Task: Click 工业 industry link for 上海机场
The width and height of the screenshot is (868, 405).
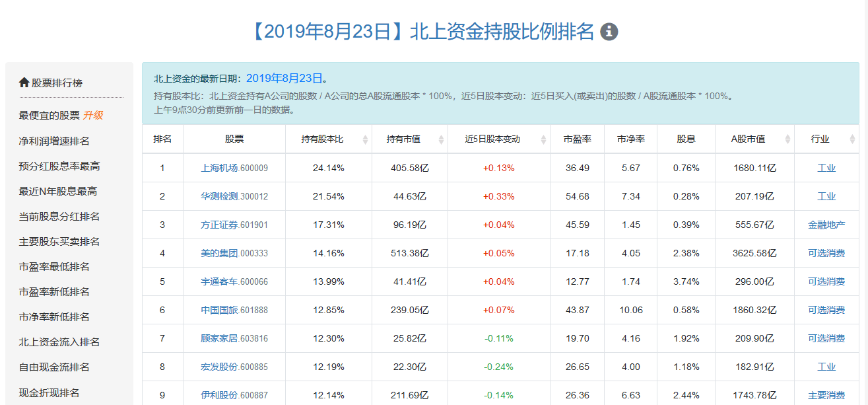Action: (826, 168)
